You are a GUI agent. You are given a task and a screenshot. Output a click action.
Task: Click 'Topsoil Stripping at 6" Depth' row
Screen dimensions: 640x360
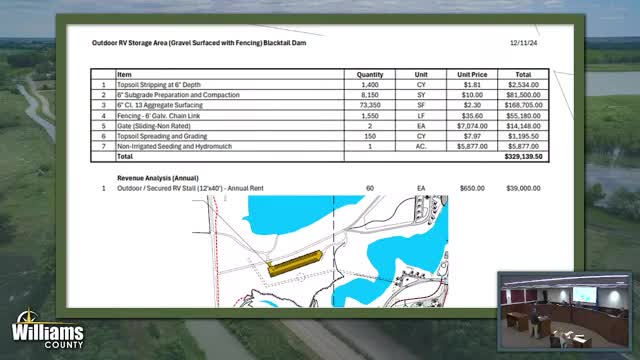pos(320,85)
